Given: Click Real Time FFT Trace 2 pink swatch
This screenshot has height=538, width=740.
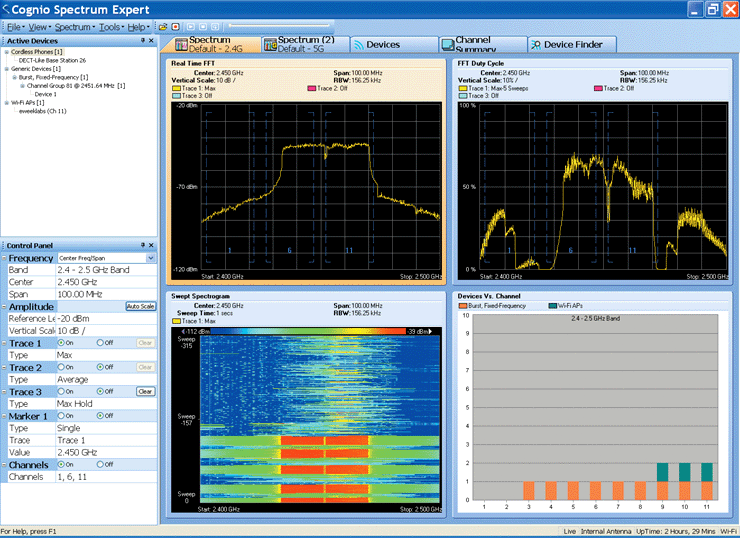Looking at the screenshot, I should [x=311, y=88].
